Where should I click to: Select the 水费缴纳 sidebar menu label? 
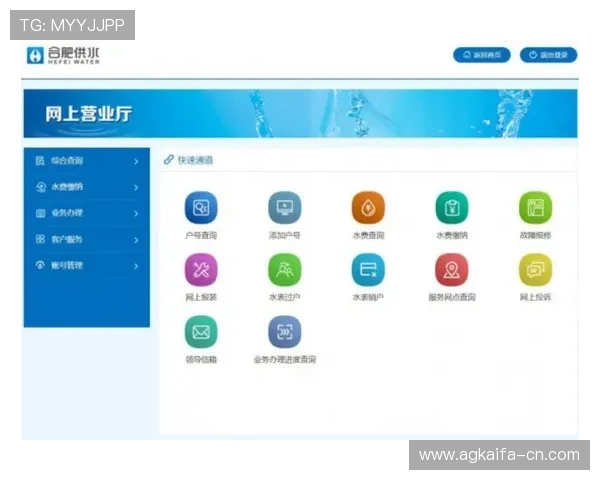coord(67,187)
